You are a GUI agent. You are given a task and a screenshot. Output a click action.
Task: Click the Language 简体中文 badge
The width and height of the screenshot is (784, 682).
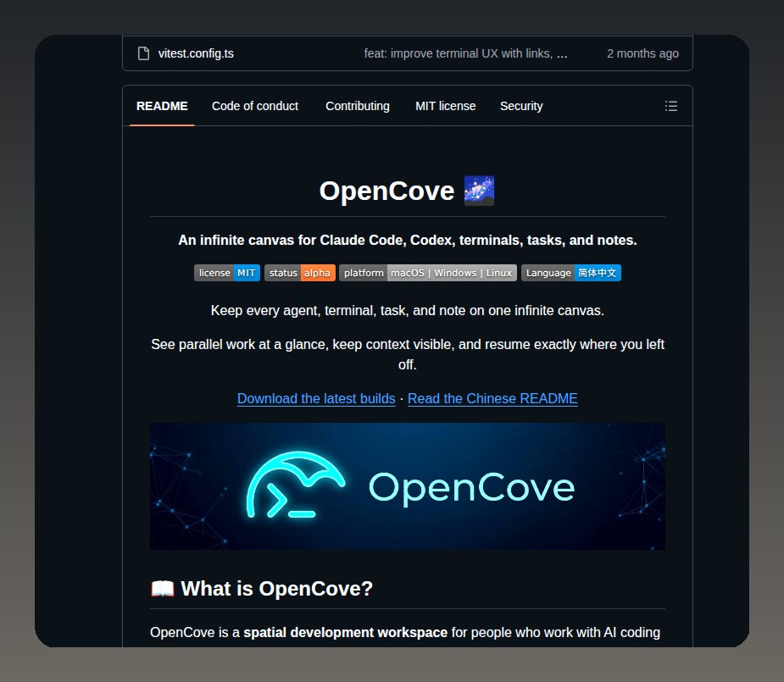tap(571, 273)
